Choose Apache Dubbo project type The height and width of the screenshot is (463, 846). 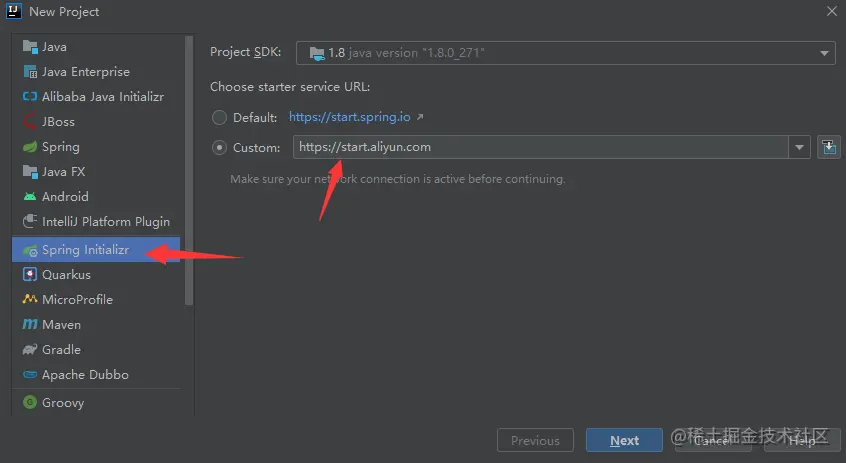(x=96, y=375)
